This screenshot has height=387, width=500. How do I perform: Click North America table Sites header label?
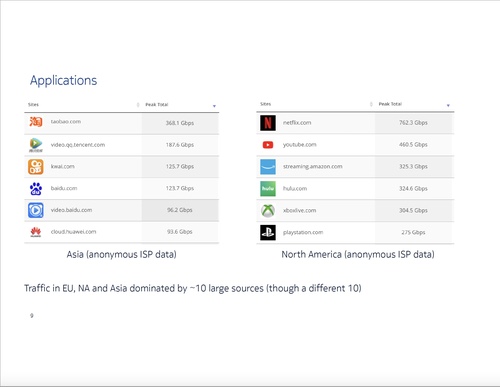pos(266,104)
